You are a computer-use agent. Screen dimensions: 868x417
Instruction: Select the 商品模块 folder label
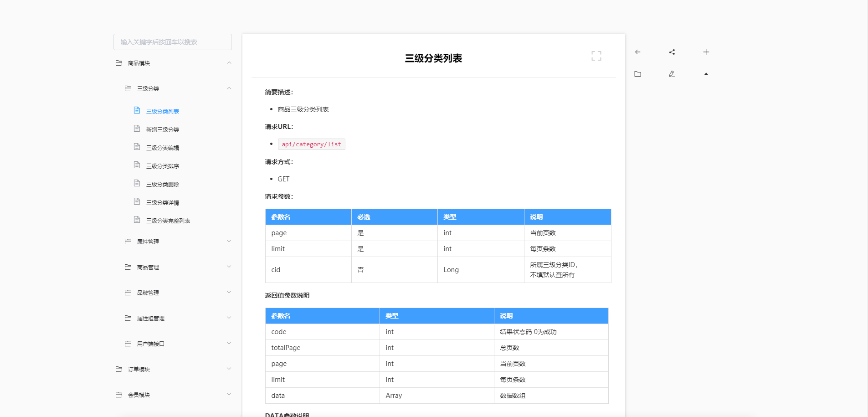(x=139, y=63)
